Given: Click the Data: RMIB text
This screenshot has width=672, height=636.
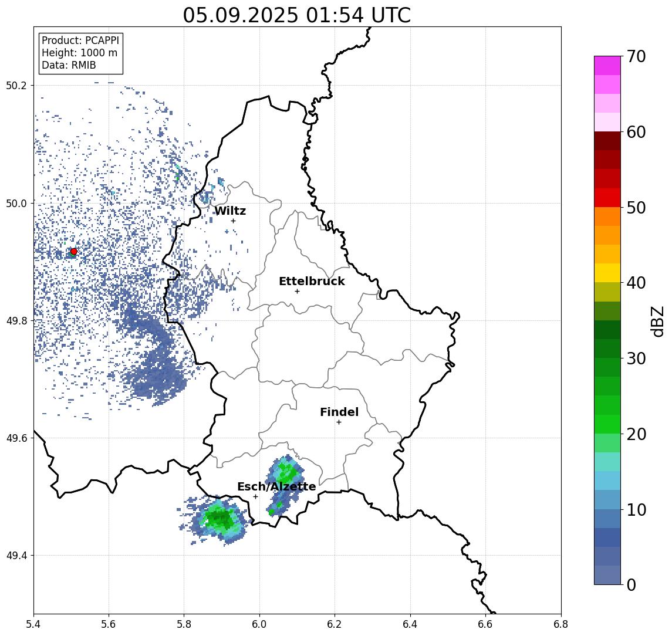Looking at the screenshot, I should [x=69, y=65].
